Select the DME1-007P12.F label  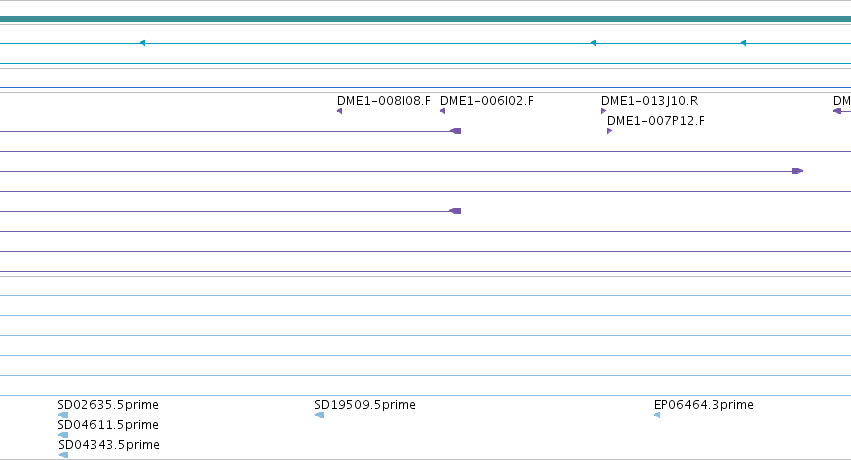pos(656,121)
